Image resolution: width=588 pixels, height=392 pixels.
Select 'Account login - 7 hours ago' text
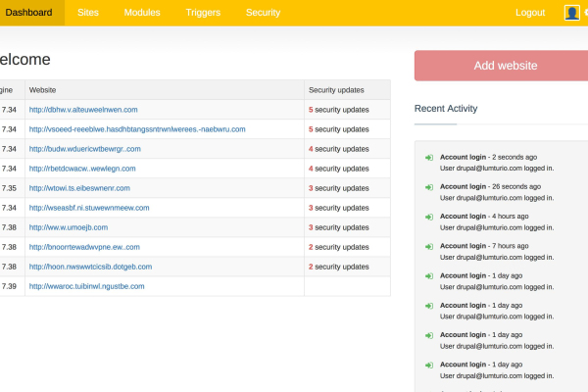(484, 246)
